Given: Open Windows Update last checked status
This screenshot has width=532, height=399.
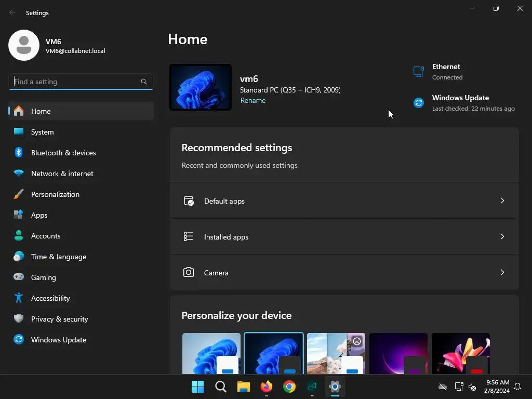Looking at the screenshot, I should (x=464, y=103).
